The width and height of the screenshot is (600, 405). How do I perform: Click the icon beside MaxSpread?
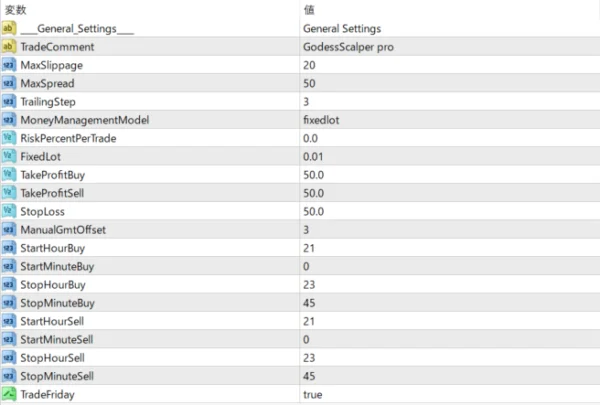pyautogui.click(x=9, y=83)
